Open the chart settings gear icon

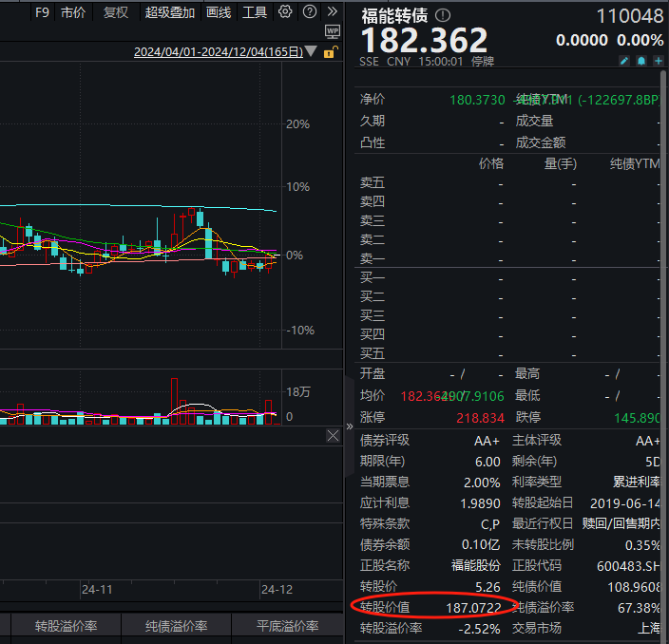[285, 12]
